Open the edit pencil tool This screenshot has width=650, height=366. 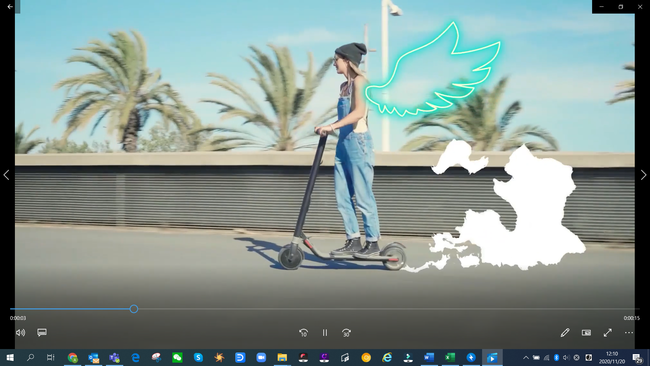pyautogui.click(x=565, y=332)
